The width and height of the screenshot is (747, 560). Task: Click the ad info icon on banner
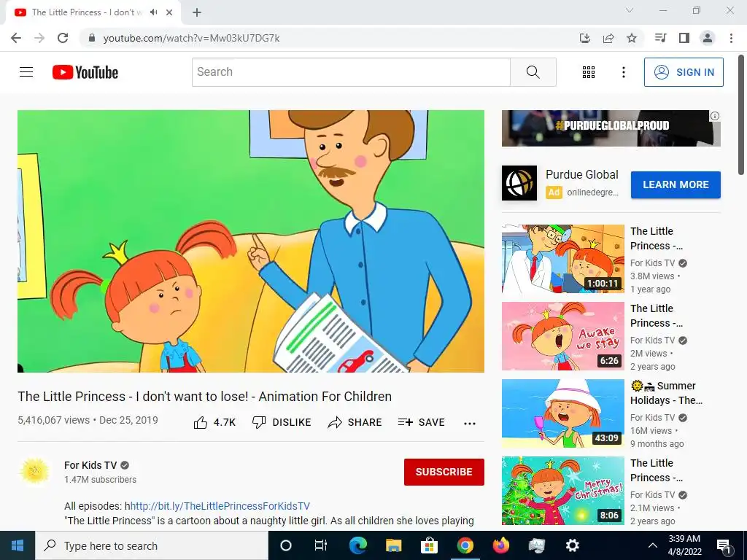click(715, 116)
